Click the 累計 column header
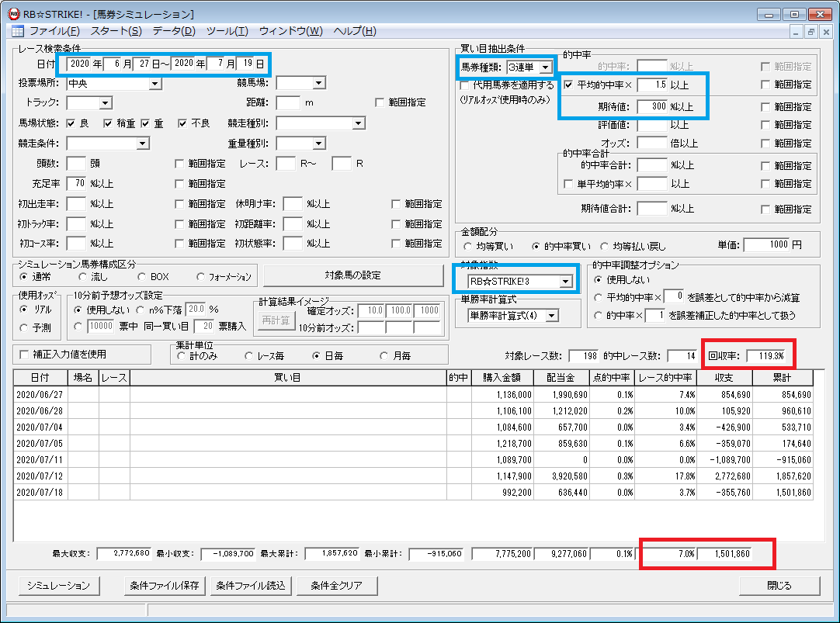 point(782,378)
